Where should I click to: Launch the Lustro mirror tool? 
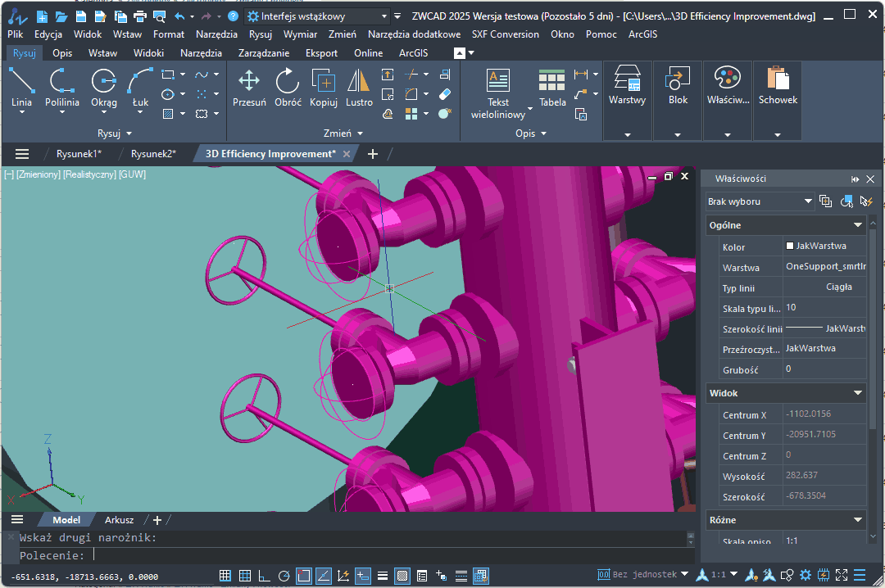[x=356, y=88]
